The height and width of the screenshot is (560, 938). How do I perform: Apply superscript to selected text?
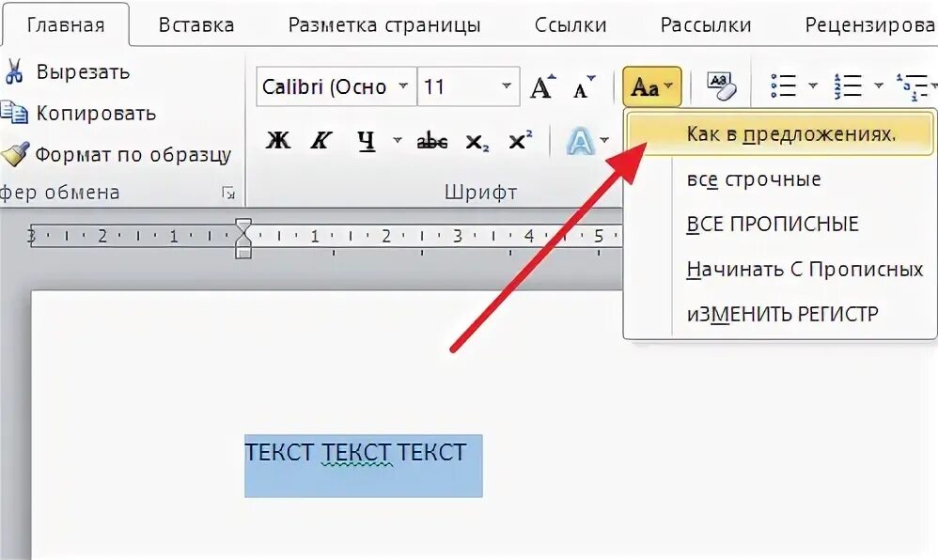[x=518, y=141]
